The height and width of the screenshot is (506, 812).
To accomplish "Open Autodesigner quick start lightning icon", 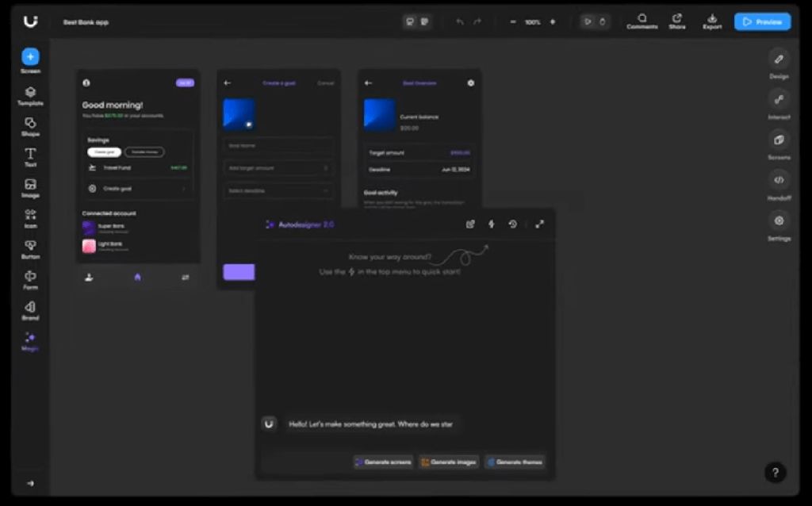I will 491,224.
